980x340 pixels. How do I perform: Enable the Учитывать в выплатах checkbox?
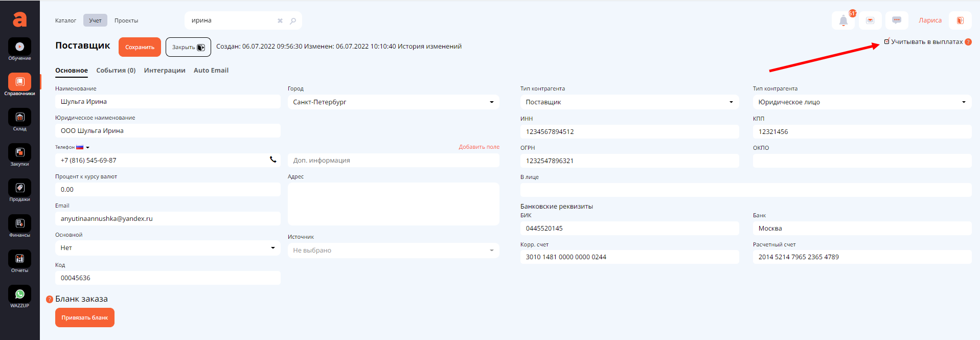[x=887, y=42]
